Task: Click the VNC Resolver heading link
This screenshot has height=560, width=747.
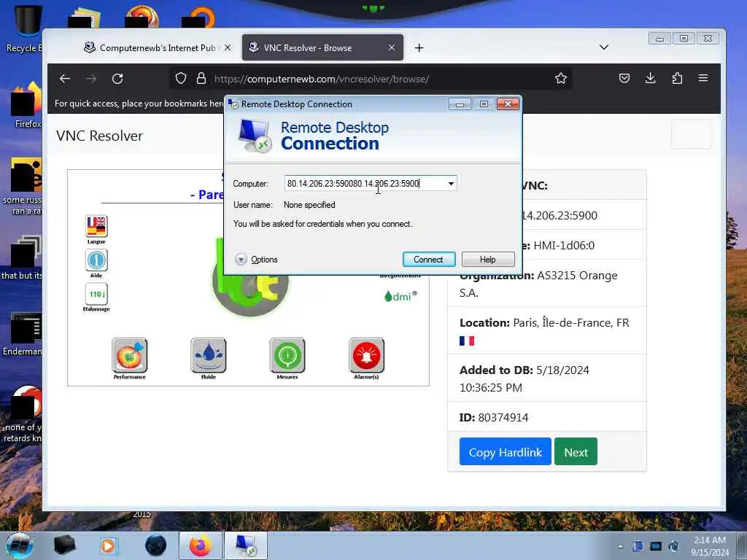Action: (99, 136)
